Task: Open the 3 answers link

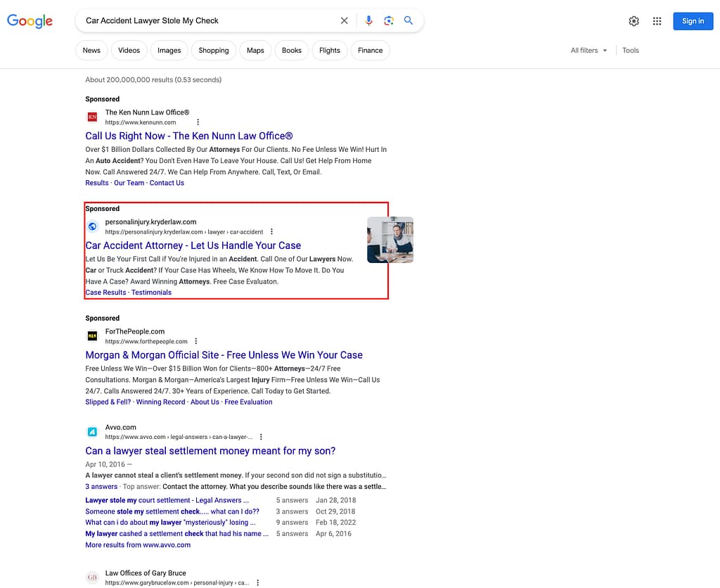Action: 101,487
